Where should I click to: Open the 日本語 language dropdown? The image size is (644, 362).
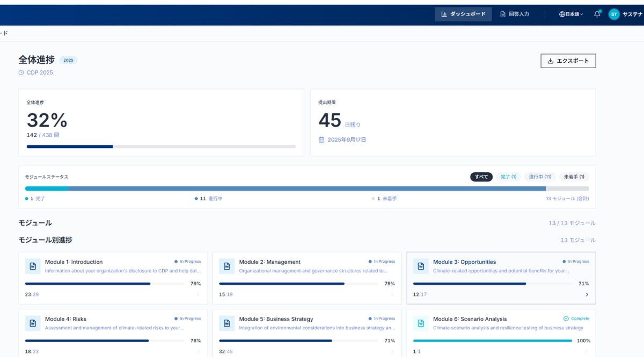pos(571,14)
